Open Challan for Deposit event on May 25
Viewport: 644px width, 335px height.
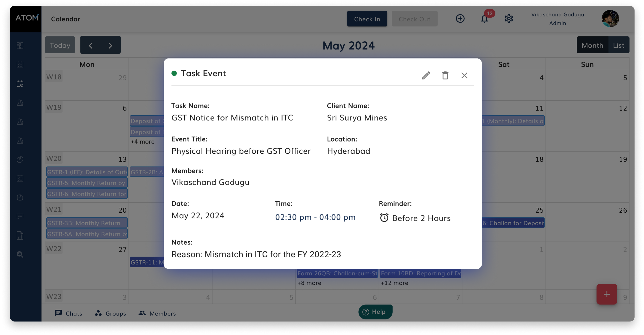(x=513, y=223)
